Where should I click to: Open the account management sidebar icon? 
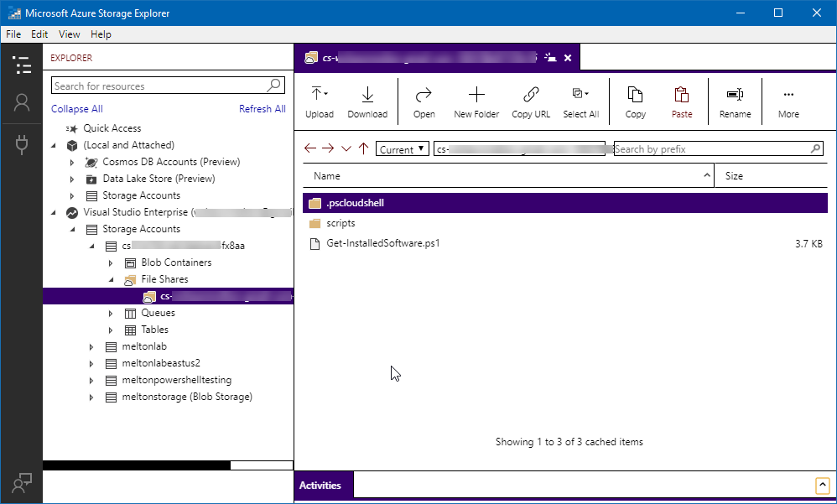click(22, 102)
